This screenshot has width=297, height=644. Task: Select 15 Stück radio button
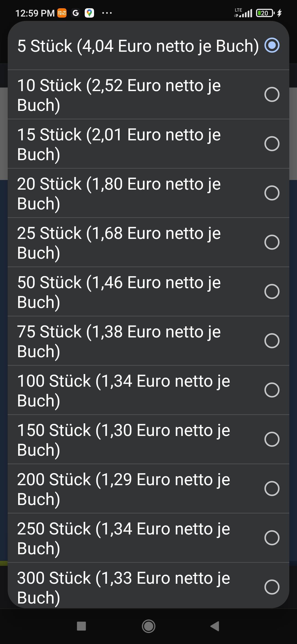tap(272, 144)
